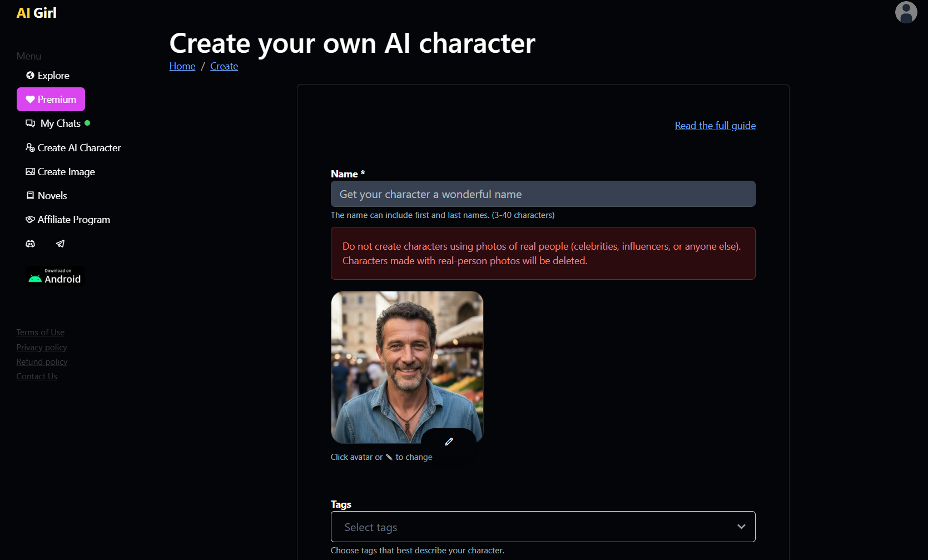Open the Contact Us link
Viewport: 928px width, 560px height.
37,376
